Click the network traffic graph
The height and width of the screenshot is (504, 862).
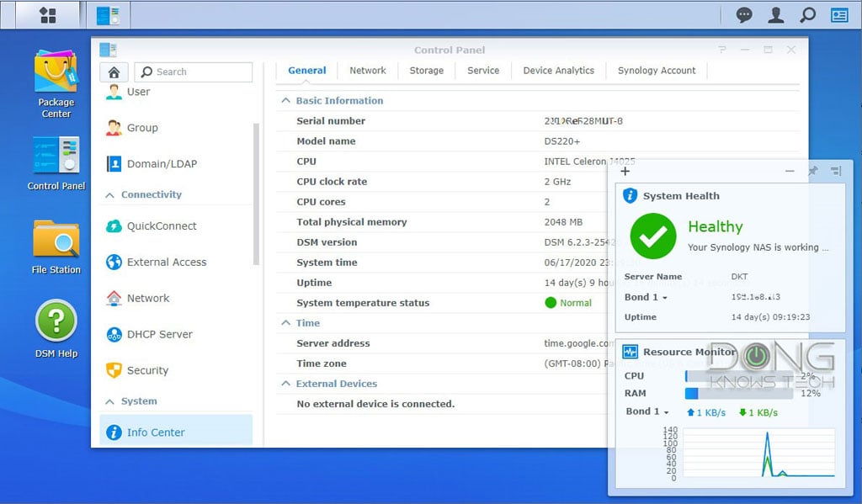758,453
